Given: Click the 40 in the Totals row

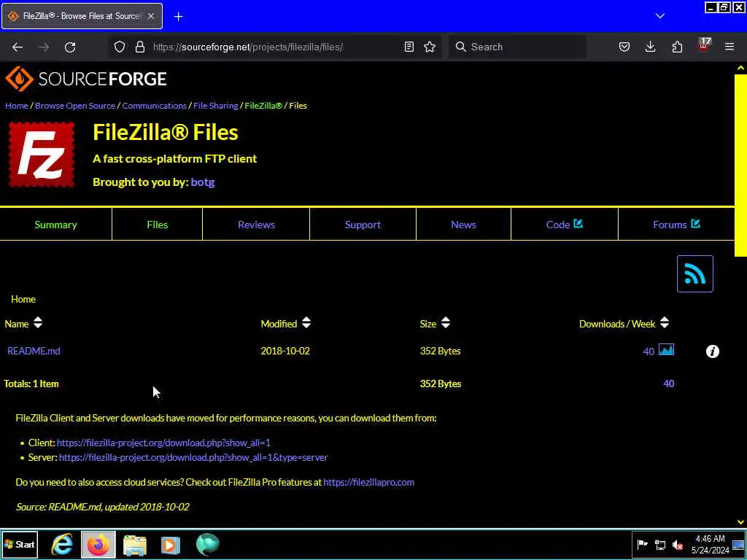Looking at the screenshot, I should (668, 384).
